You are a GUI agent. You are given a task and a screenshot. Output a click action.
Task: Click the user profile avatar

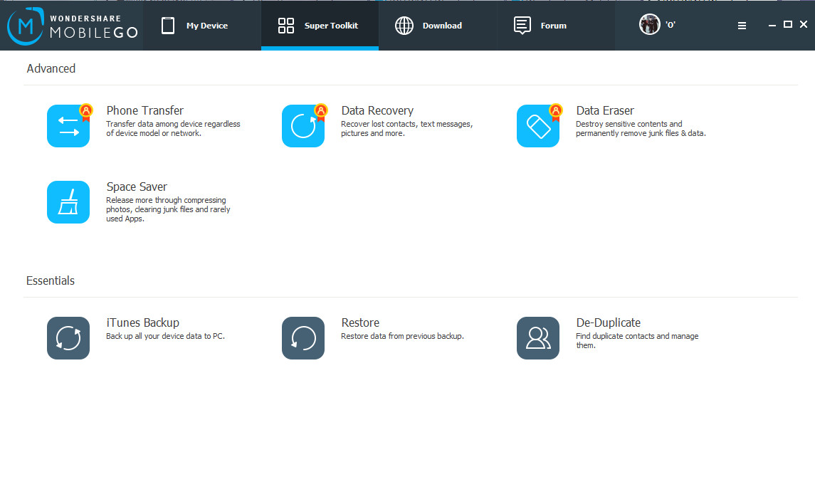click(x=649, y=25)
